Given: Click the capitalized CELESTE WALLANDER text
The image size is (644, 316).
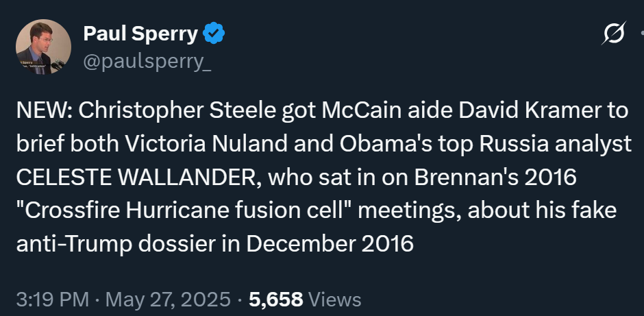Looking at the screenshot, I should click(x=138, y=177).
